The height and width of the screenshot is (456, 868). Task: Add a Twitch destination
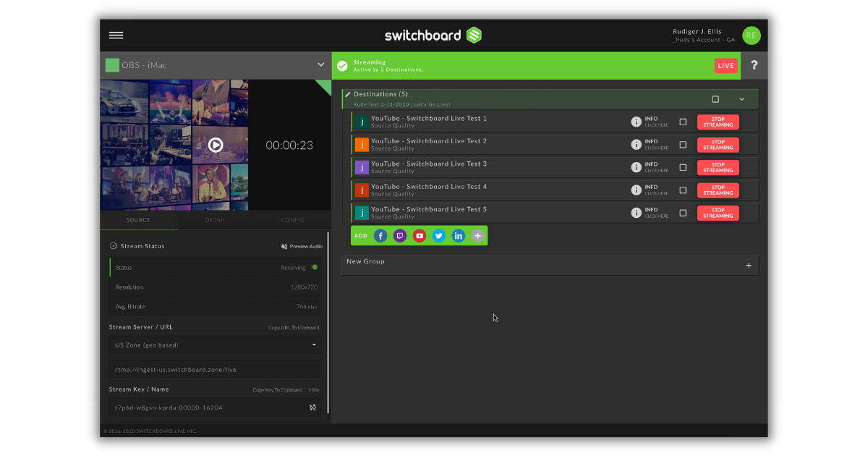click(x=400, y=235)
